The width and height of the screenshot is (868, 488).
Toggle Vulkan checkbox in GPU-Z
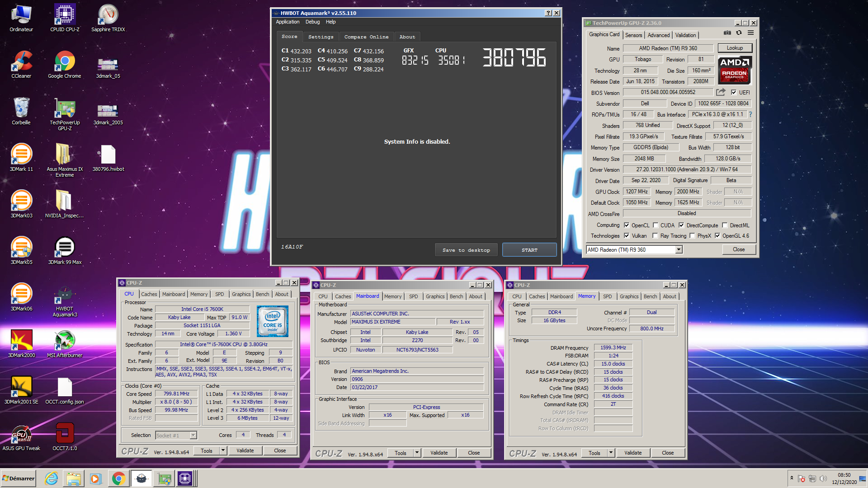(x=627, y=235)
